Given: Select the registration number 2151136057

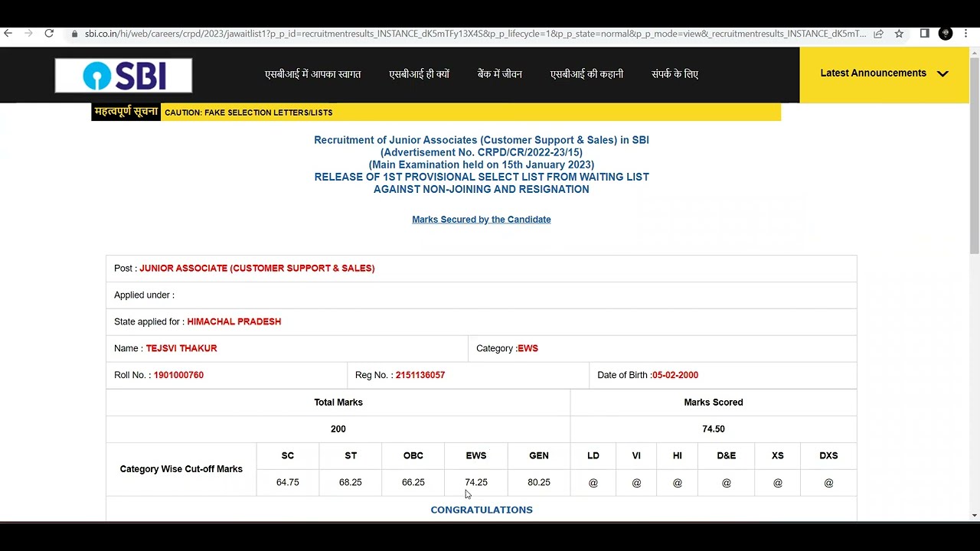Looking at the screenshot, I should (x=420, y=376).
